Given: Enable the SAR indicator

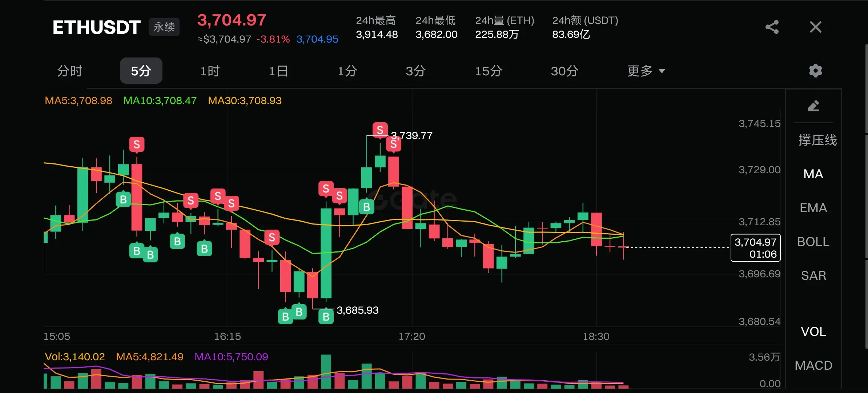Looking at the screenshot, I should (x=813, y=275).
